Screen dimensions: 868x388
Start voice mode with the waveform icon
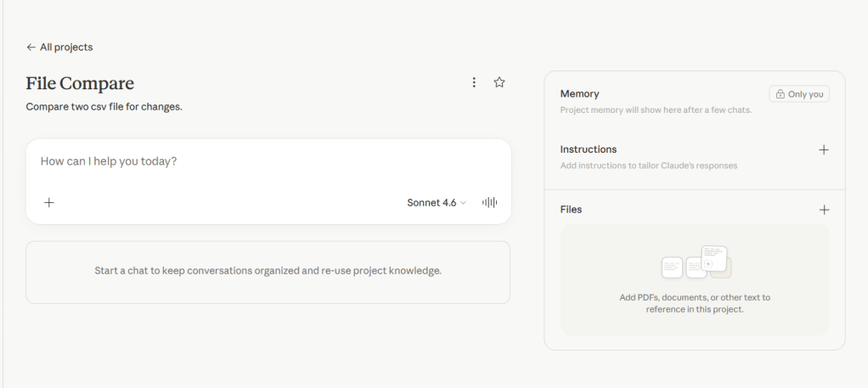489,202
